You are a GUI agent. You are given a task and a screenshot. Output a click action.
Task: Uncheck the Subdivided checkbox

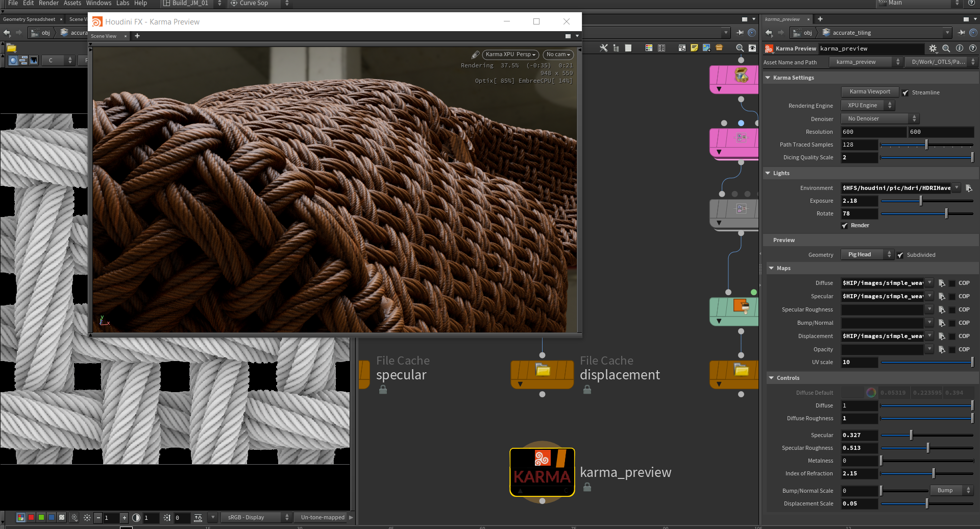click(900, 255)
